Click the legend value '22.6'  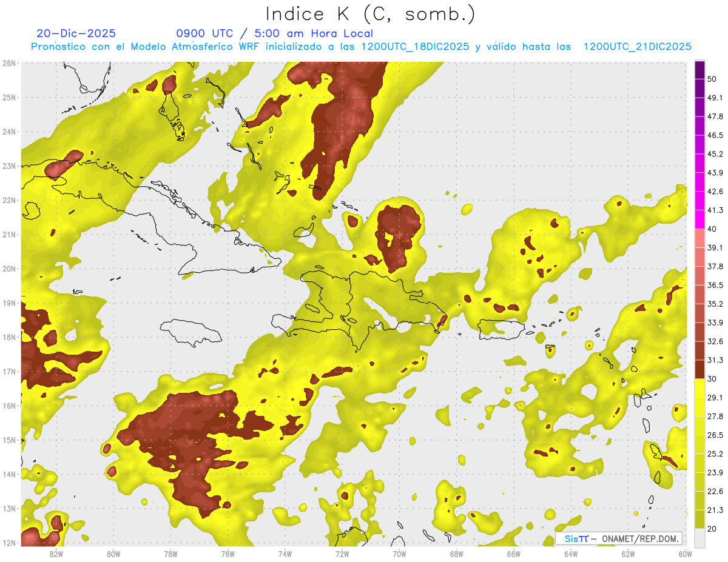715,491
